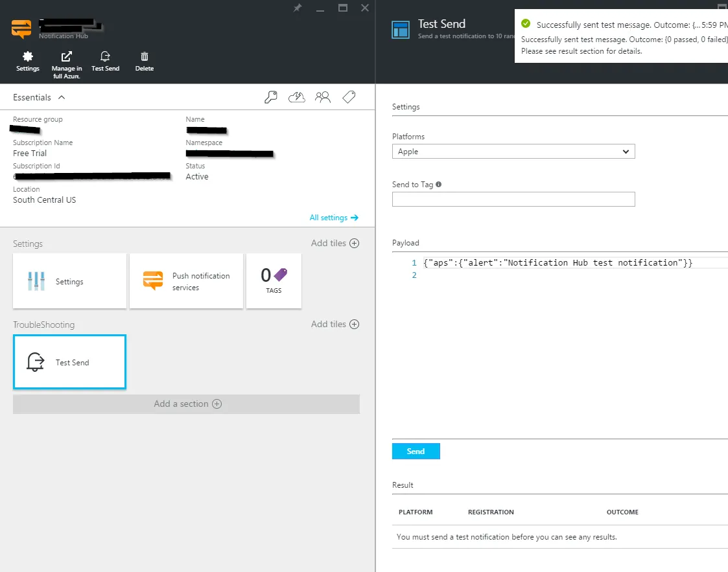The image size is (728, 572).
Task: Open the Settings tile
Action: [69, 281]
